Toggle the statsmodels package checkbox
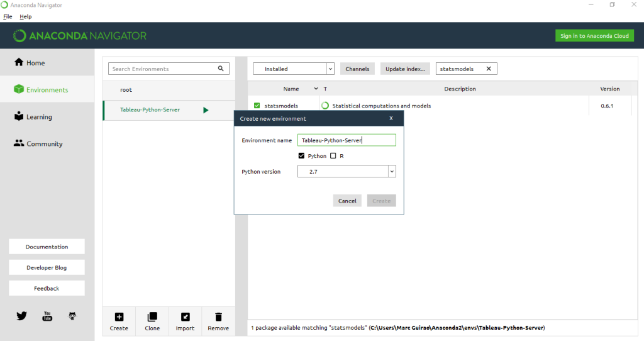Viewport: 644px width, 341px height. pos(257,106)
